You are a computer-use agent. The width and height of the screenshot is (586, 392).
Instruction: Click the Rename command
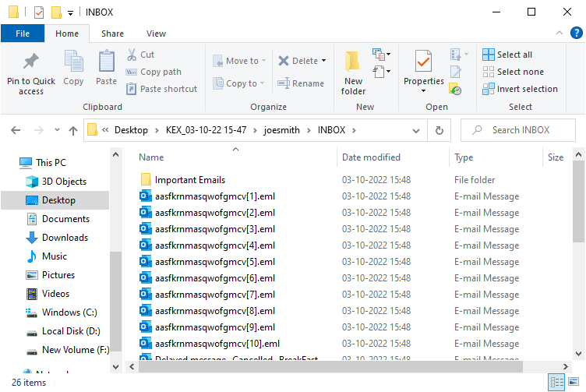[x=301, y=83]
